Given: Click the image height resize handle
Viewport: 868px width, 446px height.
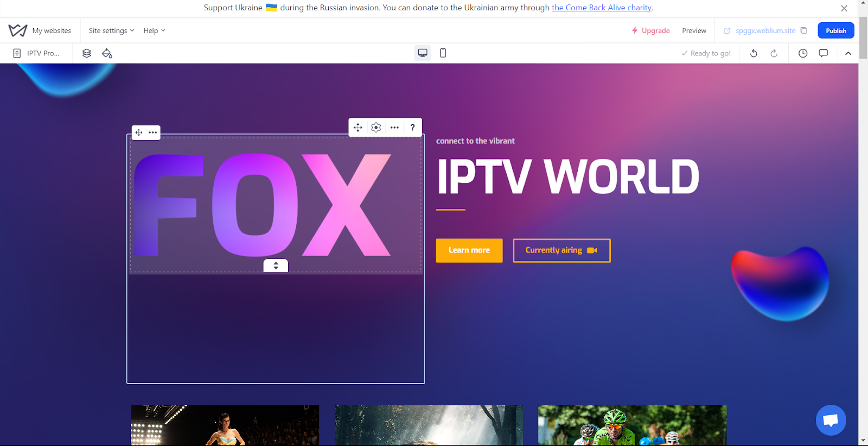Looking at the screenshot, I should 276,265.
